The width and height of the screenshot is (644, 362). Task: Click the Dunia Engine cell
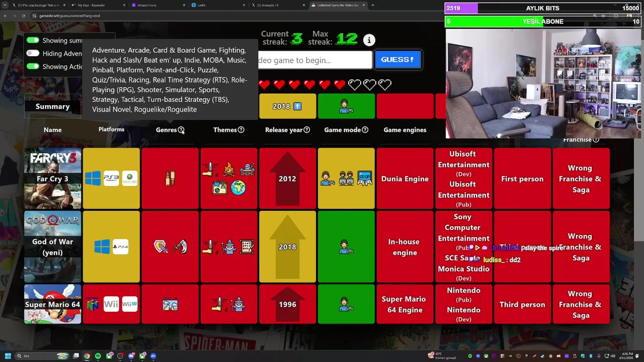point(405,178)
